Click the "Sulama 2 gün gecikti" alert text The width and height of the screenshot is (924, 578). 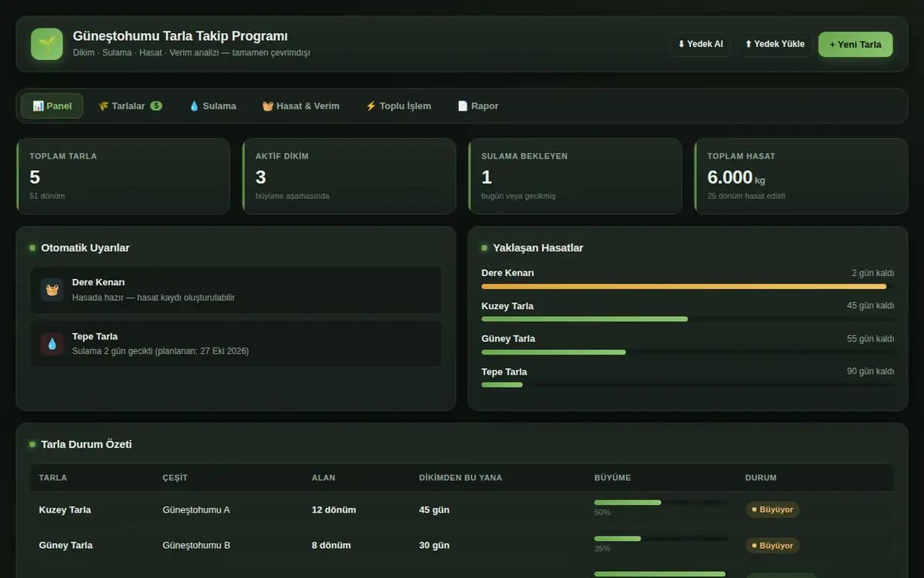161,351
